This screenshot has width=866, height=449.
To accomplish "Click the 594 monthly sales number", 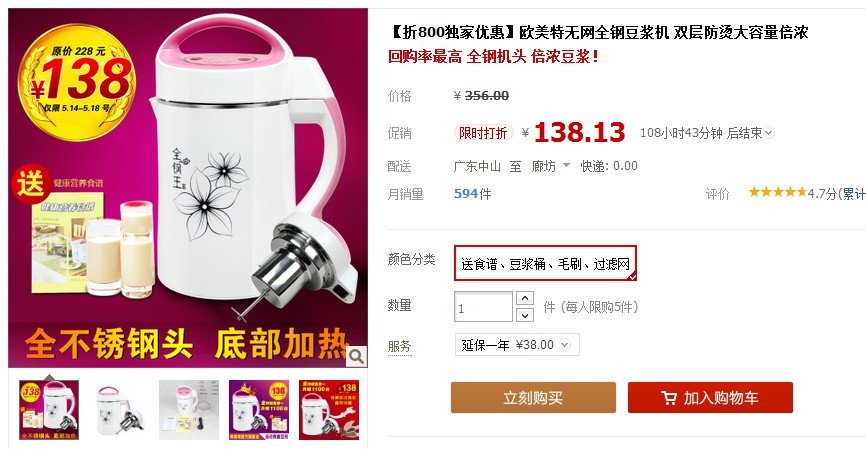I will pyautogui.click(x=466, y=194).
